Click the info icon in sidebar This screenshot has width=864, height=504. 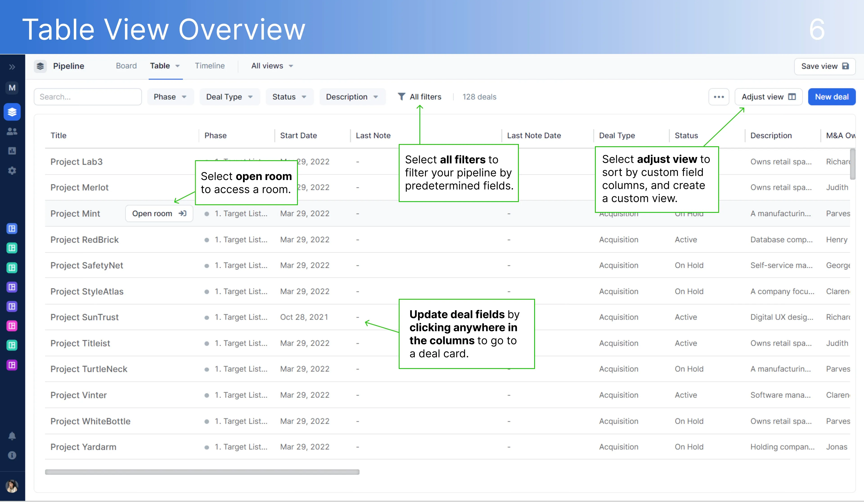(12, 456)
